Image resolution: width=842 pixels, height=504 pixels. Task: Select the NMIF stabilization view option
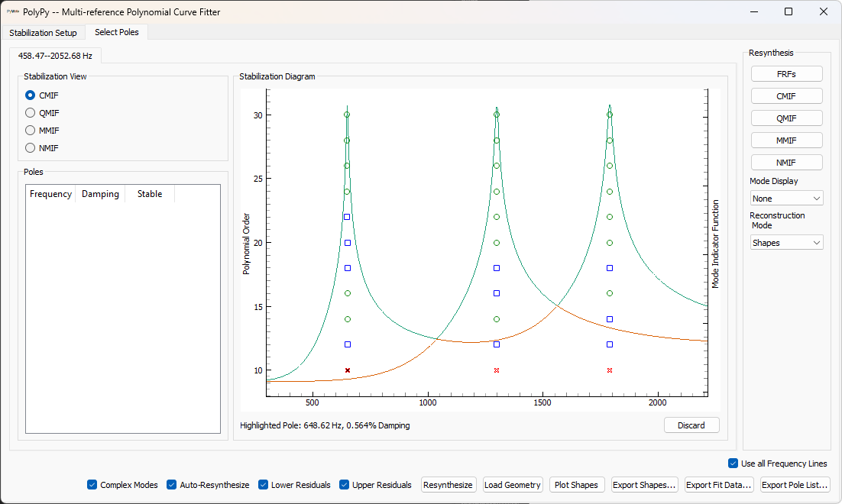[31, 148]
